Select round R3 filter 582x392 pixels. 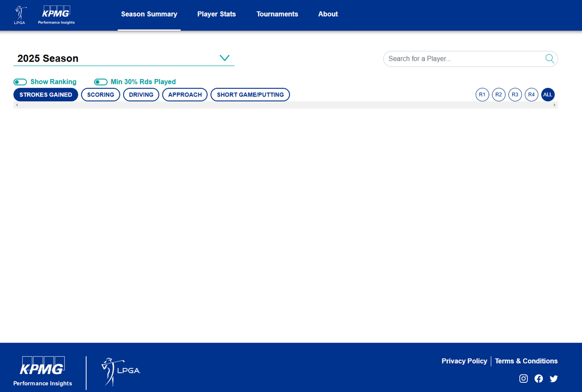point(515,95)
